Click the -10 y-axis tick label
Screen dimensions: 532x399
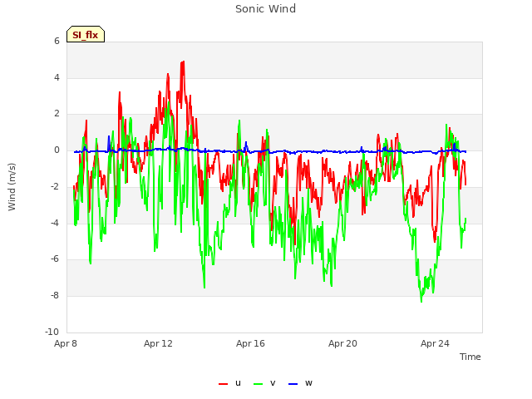pyautogui.click(x=52, y=332)
